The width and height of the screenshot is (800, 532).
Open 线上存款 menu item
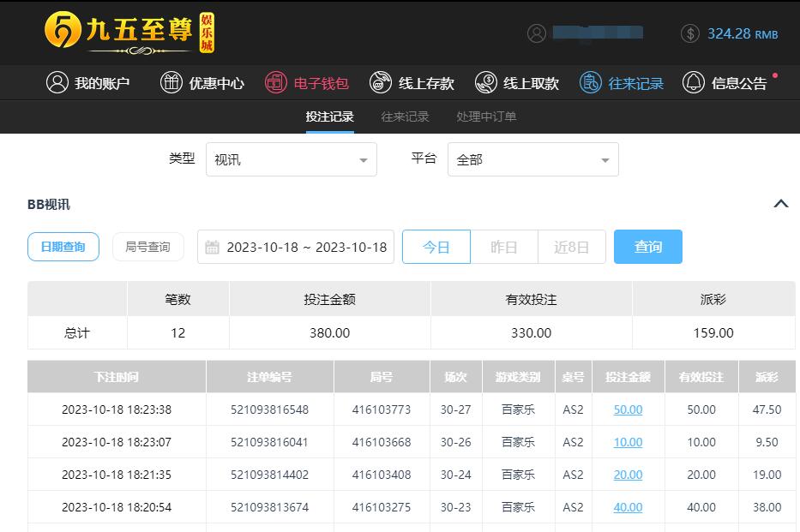pyautogui.click(x=412, y=82)
